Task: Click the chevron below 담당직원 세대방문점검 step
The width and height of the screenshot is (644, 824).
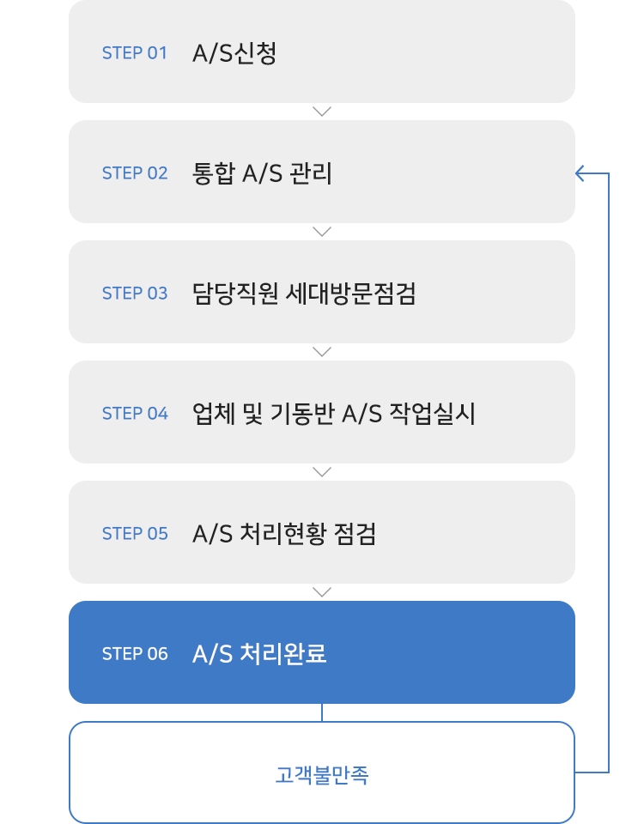Action: (x=322, y=352)
